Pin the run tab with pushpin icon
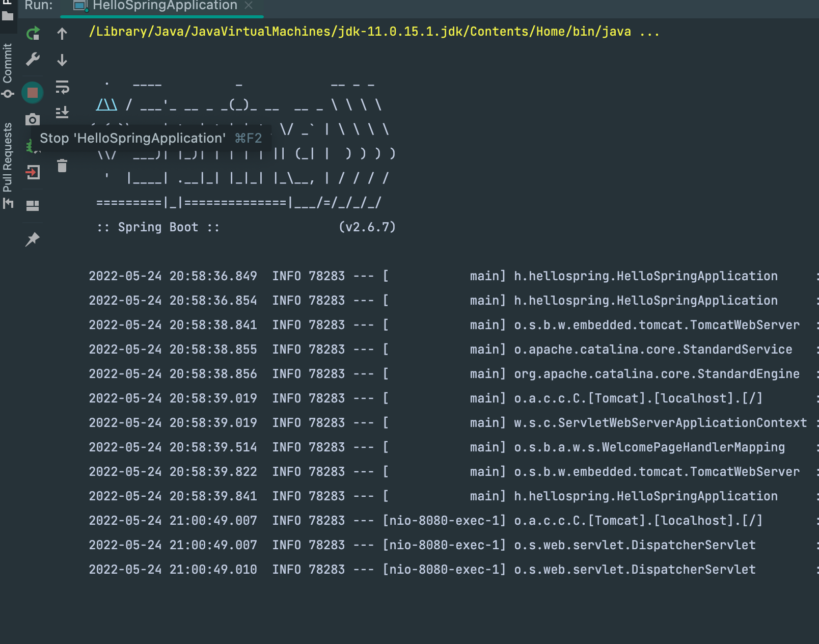Viewport: 819px width, 644px height. [x=33, y=239]
